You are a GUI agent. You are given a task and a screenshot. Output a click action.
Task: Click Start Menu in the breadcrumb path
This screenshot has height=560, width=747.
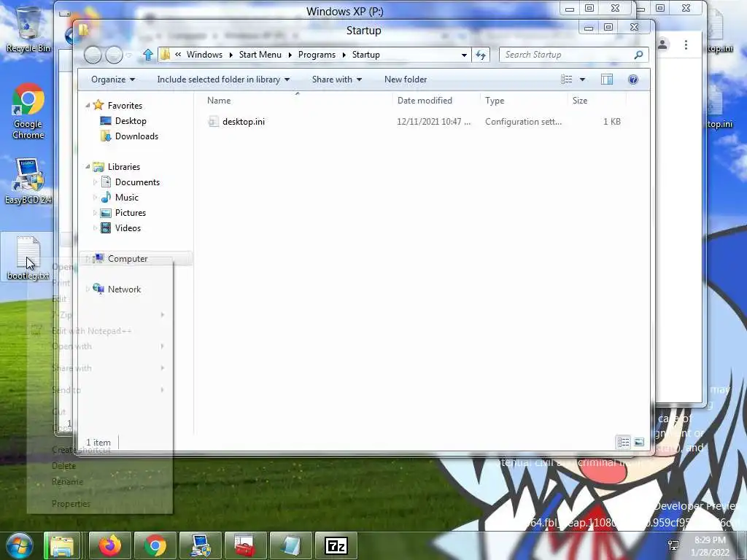pos(260,55)
